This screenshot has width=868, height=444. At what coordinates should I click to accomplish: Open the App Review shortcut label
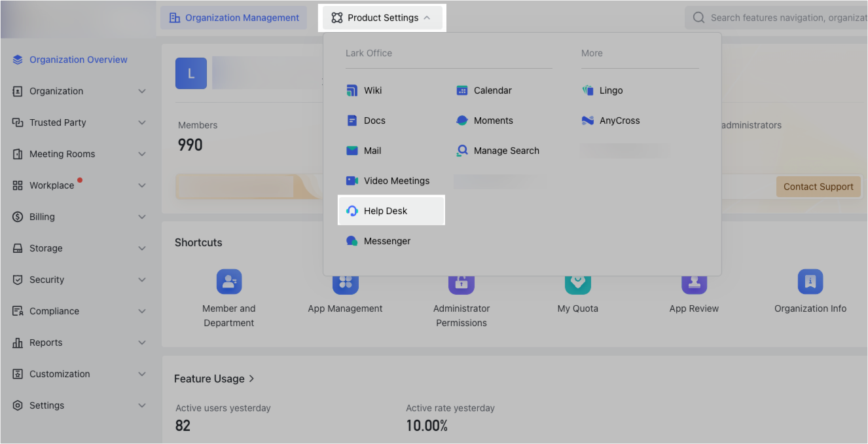click(694, 308)
